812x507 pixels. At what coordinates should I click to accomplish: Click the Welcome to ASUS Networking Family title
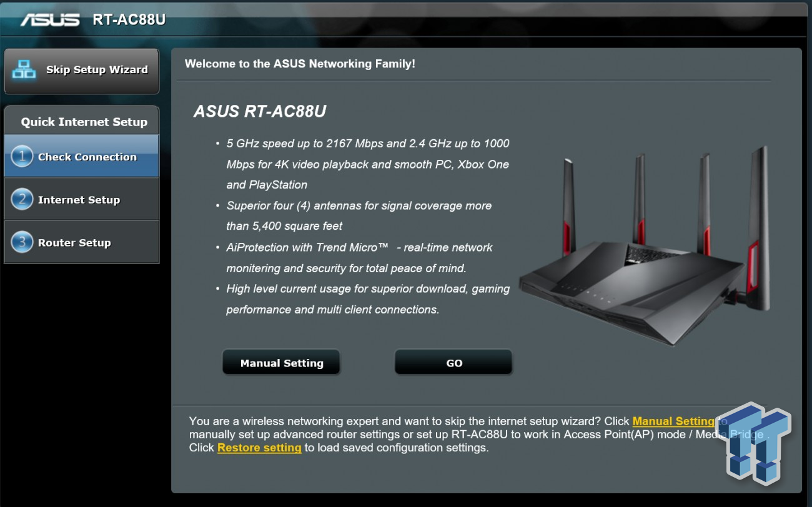tap(300, 64)
